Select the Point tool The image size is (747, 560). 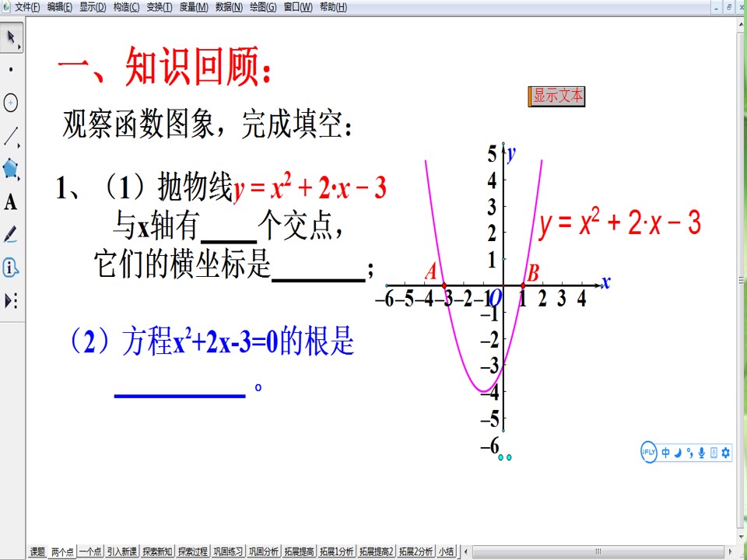tap(11, 69)
